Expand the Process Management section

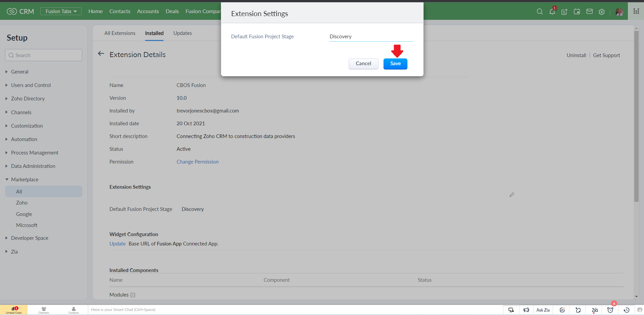click(35, 153)
